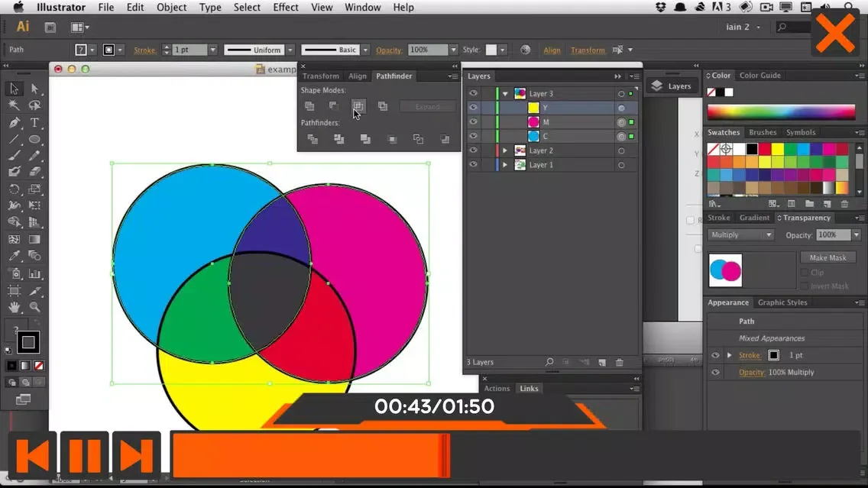Screen dimensions: 868x488
Task: Hide the M sublayer eye icon
Action: point(473,121)
